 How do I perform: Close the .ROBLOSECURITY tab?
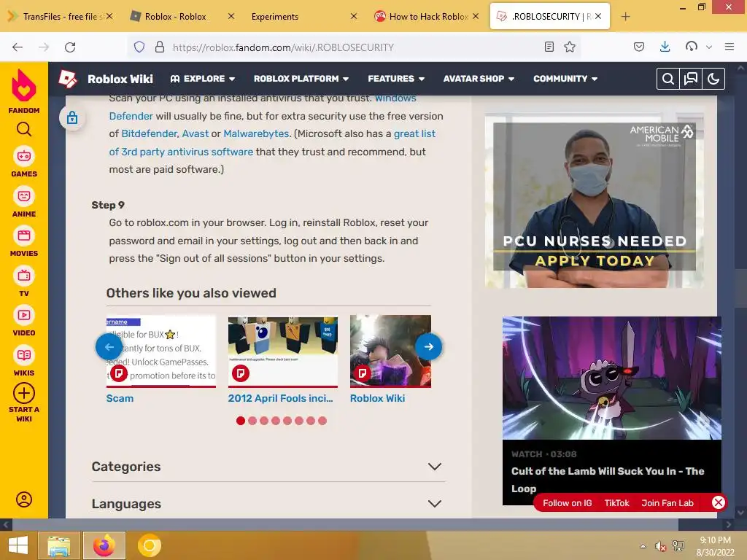click(x=598, y=17)
